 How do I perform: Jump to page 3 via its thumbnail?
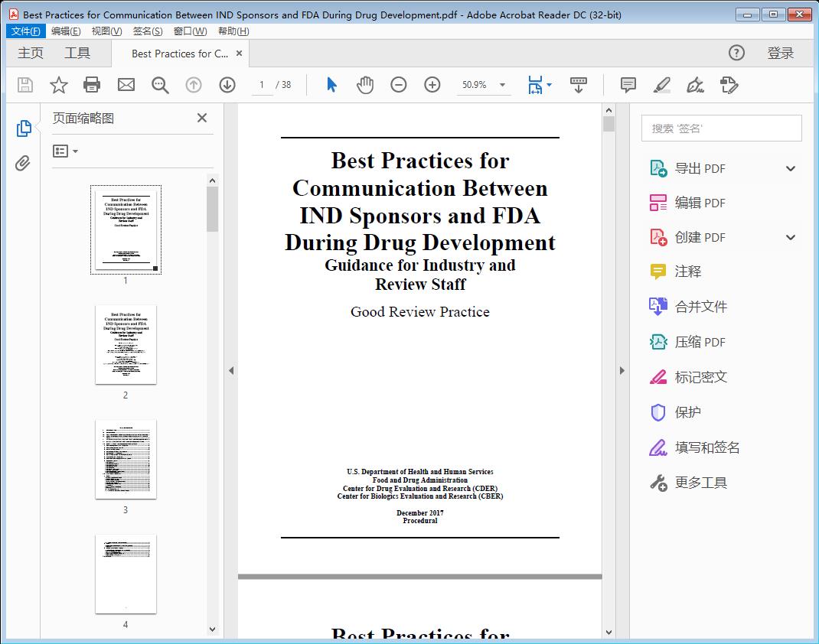[126, 460]
